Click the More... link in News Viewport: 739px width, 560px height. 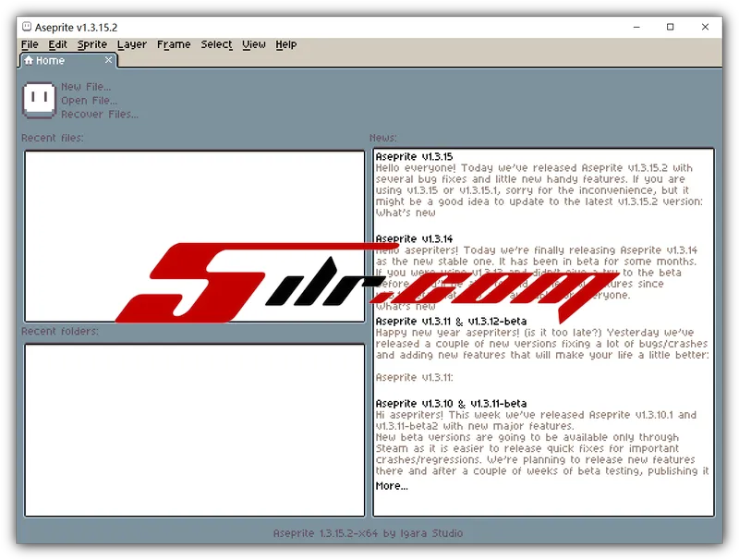click(x=392, y=486)
